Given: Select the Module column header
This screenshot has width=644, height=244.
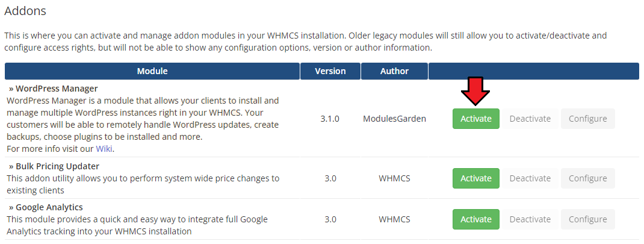Looking at the screenshot, I should [x=152, y=71].
